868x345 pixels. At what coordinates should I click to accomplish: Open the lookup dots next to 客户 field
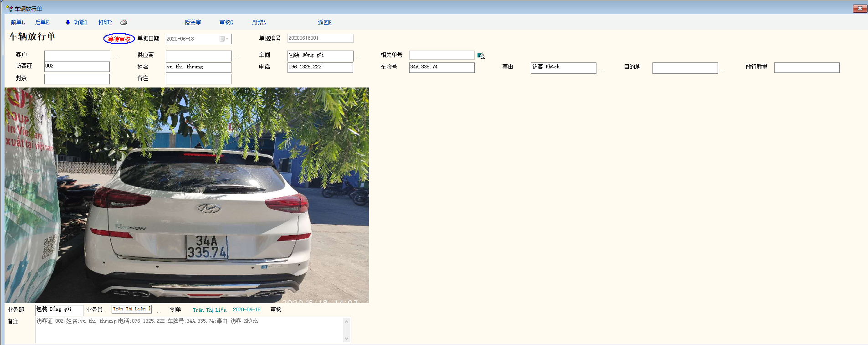(x=115, y=57)
